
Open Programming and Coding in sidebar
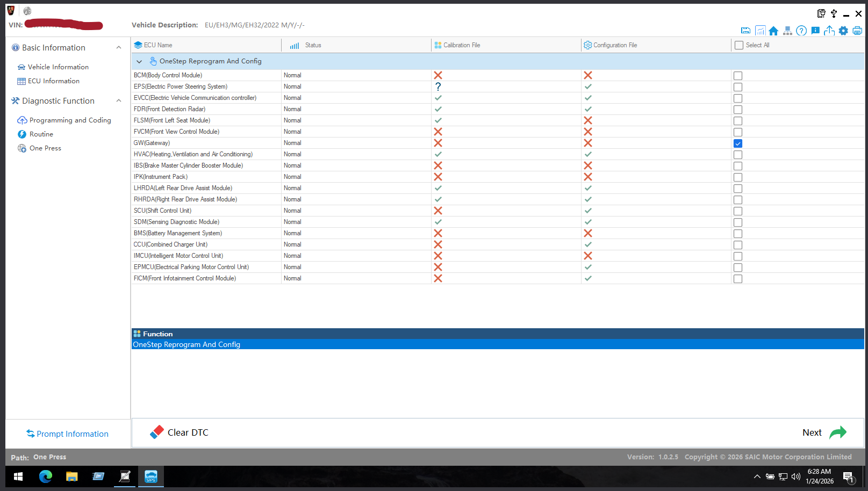[x=70, y=120]
